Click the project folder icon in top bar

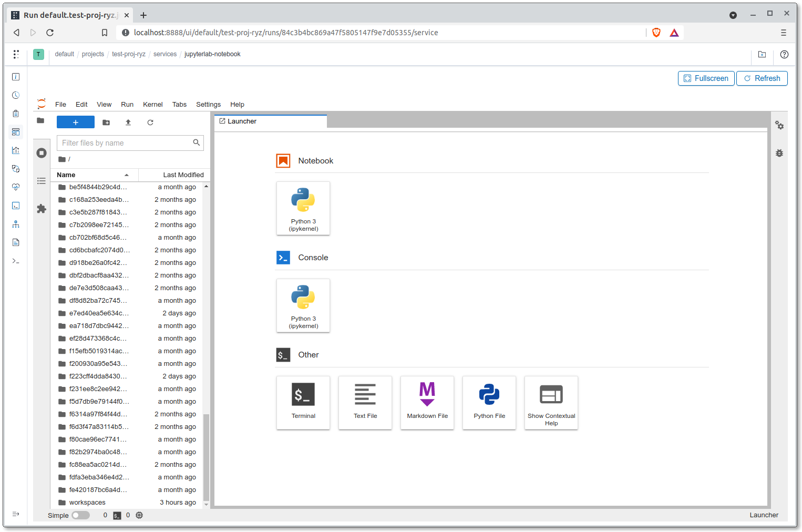tap(762, 54)
